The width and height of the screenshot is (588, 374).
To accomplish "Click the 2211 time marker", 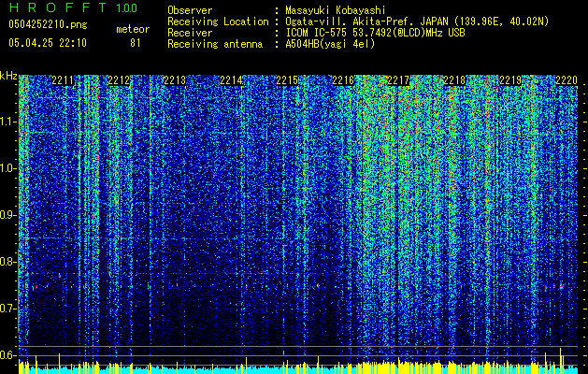I will (x=63, y=80).
